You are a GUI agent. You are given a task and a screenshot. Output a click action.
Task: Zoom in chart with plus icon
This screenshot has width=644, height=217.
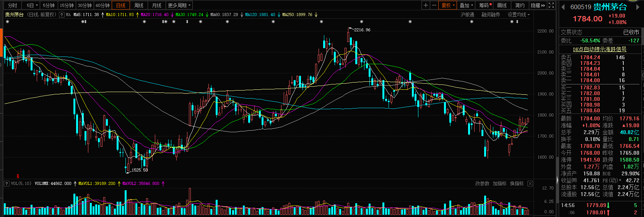tap(426, 5)
